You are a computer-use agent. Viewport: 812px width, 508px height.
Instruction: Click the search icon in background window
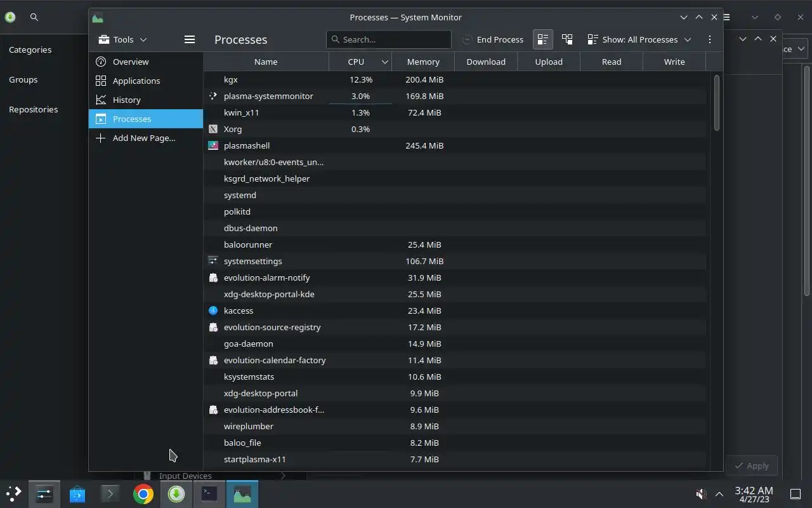pyautogui.click(x=34, y=17)
